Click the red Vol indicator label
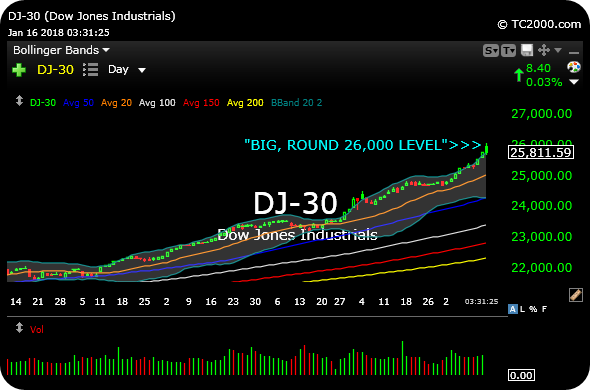 click(37, 329)
